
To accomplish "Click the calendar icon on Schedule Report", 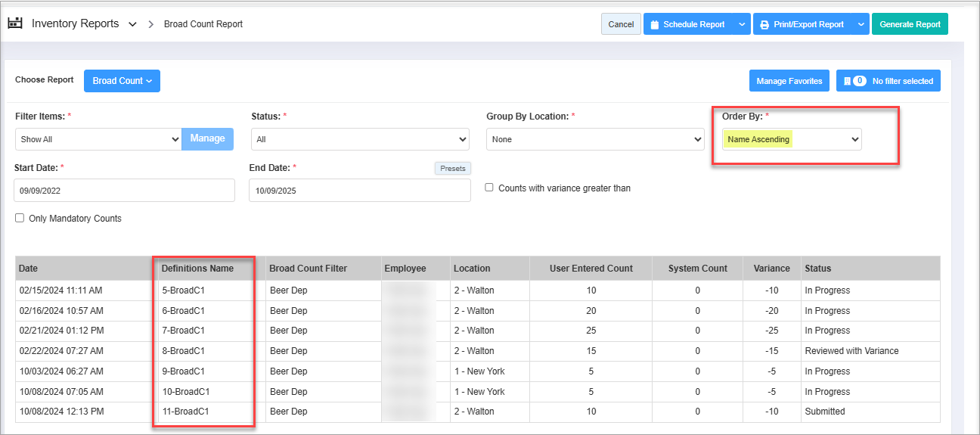I will (x=655, y=24).
